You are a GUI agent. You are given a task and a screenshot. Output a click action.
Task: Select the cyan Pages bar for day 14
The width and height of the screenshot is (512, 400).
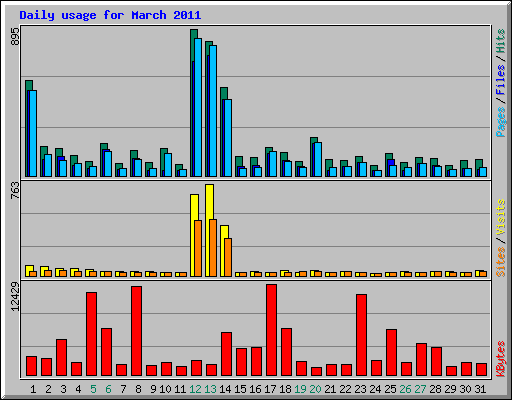(x=228, y=138)
